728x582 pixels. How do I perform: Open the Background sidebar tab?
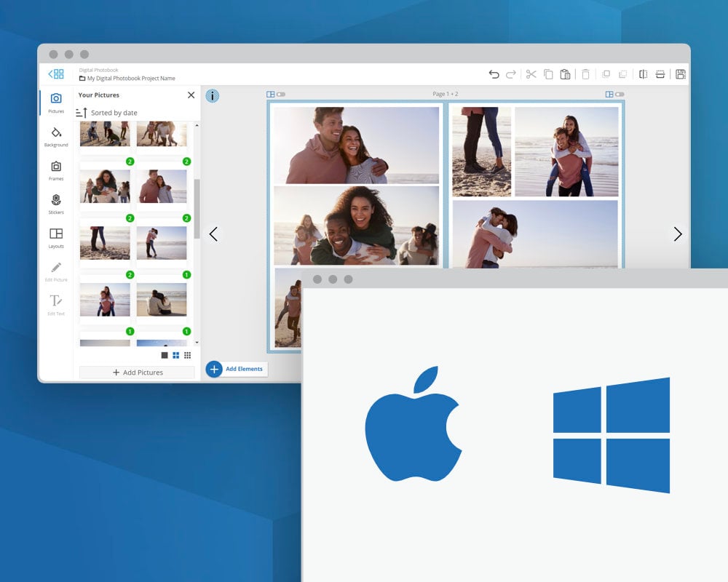coord(56,137)
